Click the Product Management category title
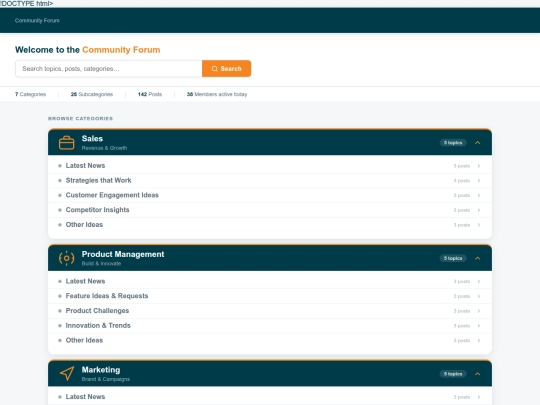Viewport: 540px width, 405px height. click(123, 254)
